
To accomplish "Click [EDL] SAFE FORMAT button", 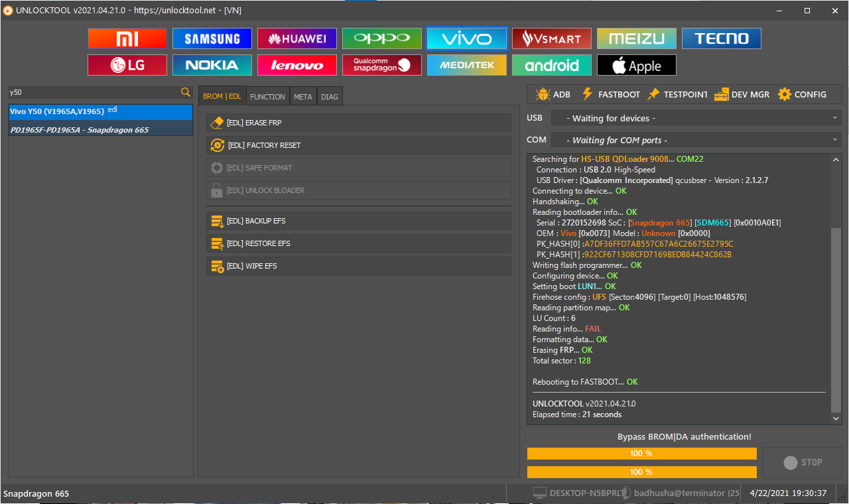I will (x=359, y=168).
